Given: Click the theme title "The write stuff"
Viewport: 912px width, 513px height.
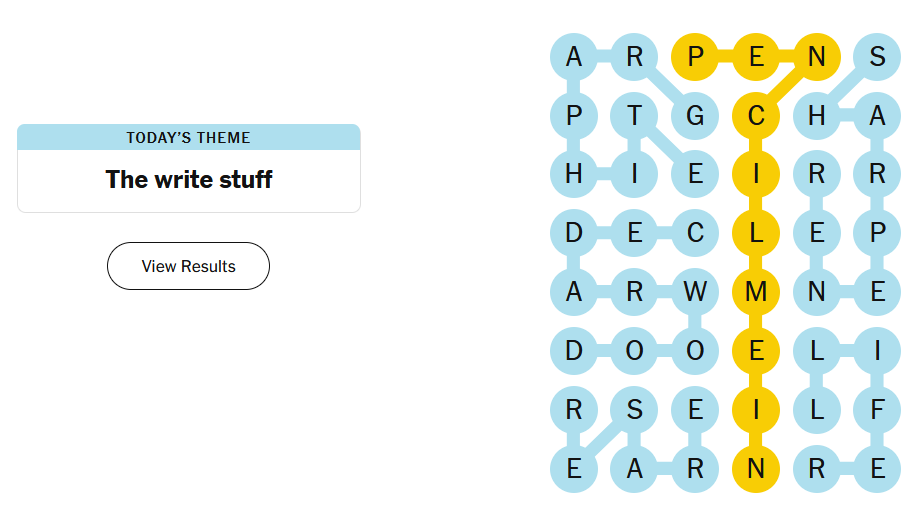Looking at the screenshot, I should click(188, 180).
